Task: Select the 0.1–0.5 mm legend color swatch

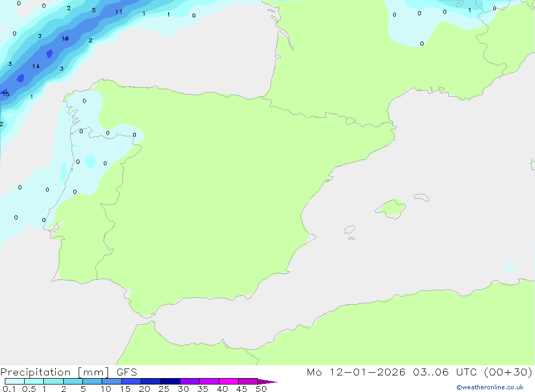Action: click(x=14, y=381)
